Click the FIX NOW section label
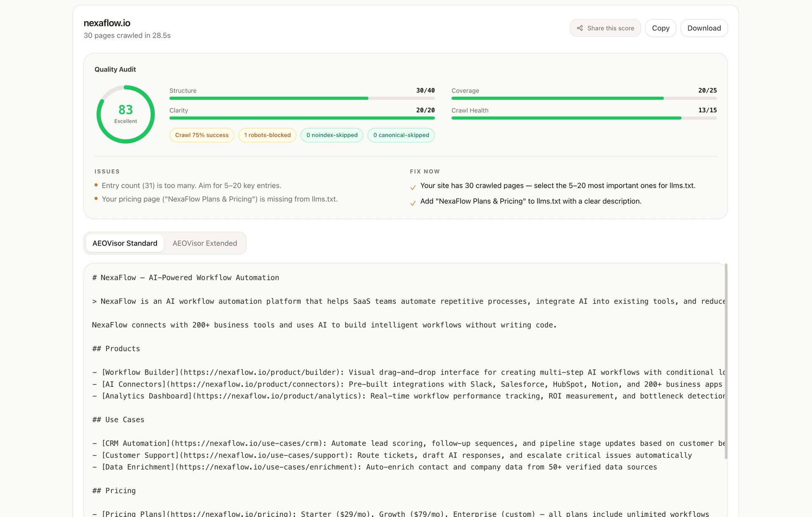The width and height of the screenshot is (812, 517). coord(425,172)
